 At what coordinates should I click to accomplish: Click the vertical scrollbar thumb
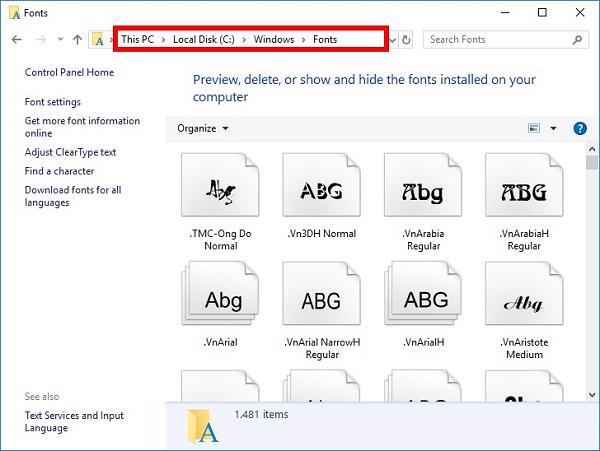[x=592, y=163]
